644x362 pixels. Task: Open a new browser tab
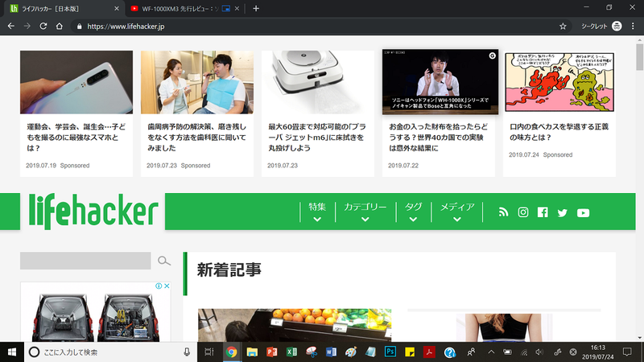[x=256, y=8]
